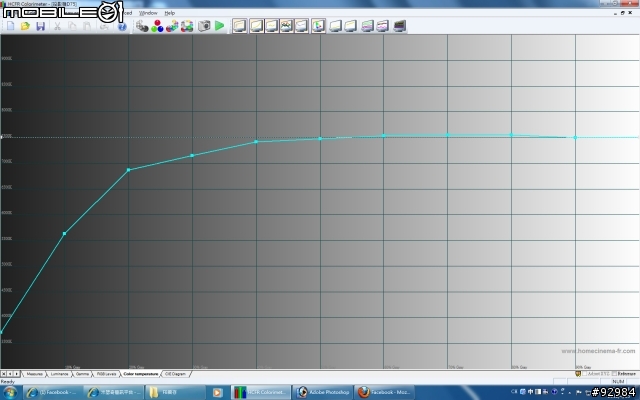Screen dimensions: 640x400
Task: Click the green striped pattern monitor icon
Action: pos(367,26)
